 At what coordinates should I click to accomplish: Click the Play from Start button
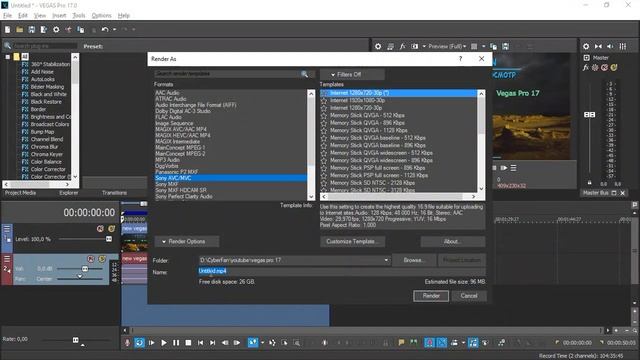pyautogui.click(x=151, y=342)
